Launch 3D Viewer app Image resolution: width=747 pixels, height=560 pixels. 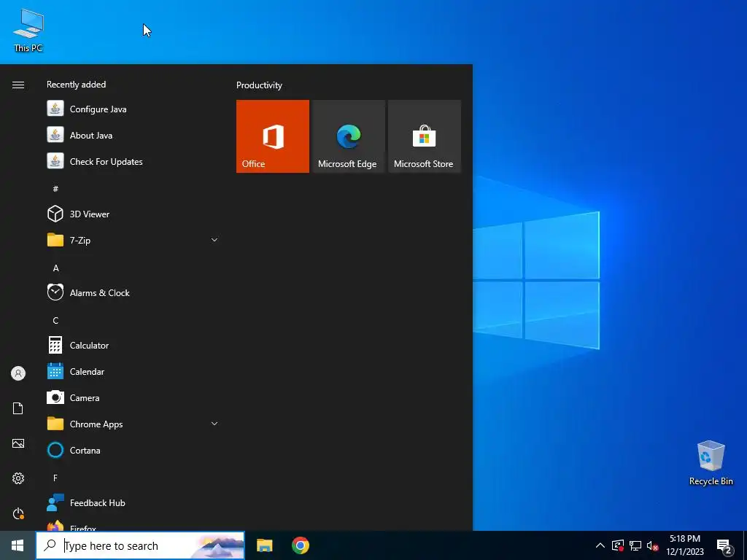pos(133,214)
